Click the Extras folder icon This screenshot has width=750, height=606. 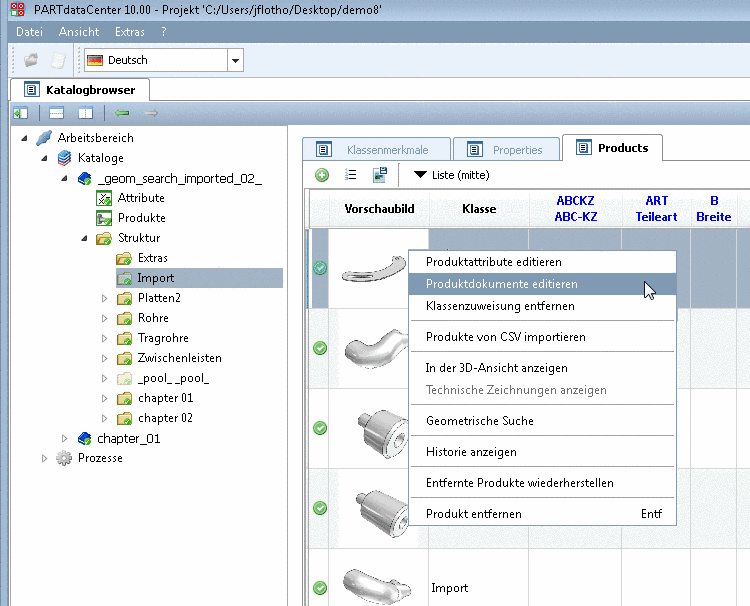(124, 258)
